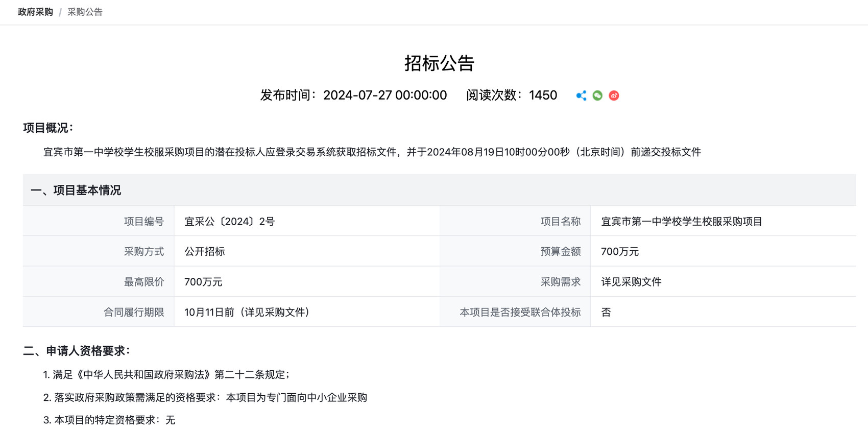Click the 详见采购文件 procurement requirement value
868x431 pixels.
pos(631,282)
